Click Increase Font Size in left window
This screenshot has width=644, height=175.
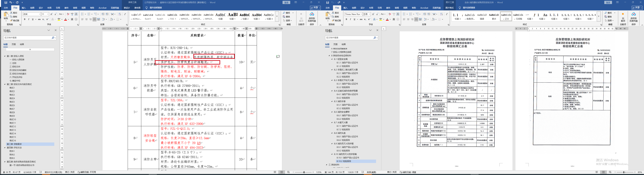click(x=51, y=14)
